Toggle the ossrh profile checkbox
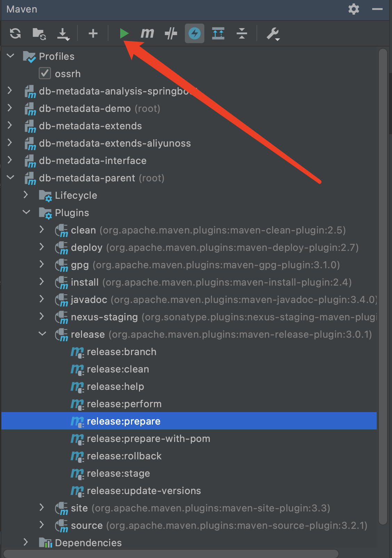This screenshot has width=392, height=558. [x=45, y=74]
